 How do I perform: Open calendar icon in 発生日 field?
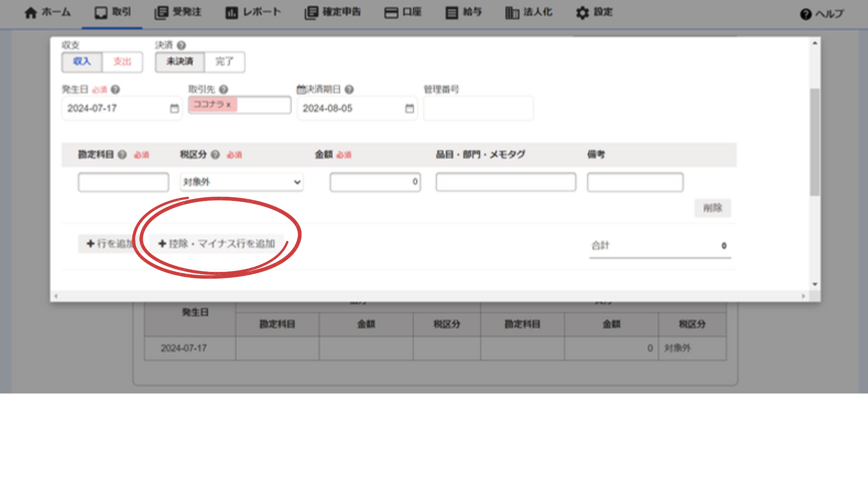pyautogui.click(x=174, y=108)
